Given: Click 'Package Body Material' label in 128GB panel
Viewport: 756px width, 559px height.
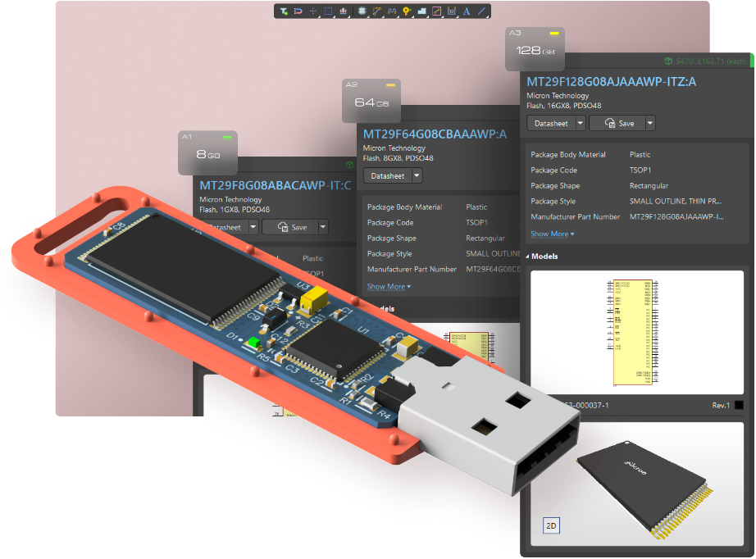Looking at the screenshot, I should click(x=568, y=155).
